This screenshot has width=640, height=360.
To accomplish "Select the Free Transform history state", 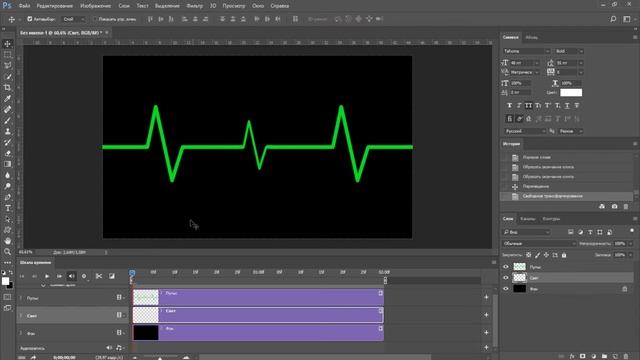I will point(567,196).
